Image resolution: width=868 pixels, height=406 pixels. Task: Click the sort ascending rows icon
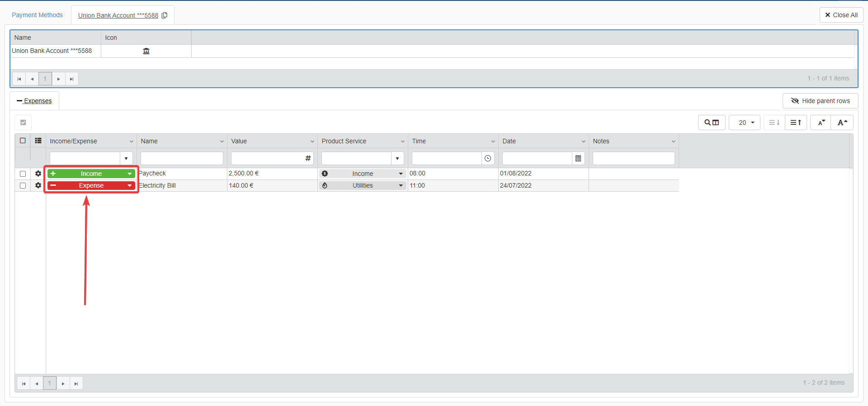(796, 123)
